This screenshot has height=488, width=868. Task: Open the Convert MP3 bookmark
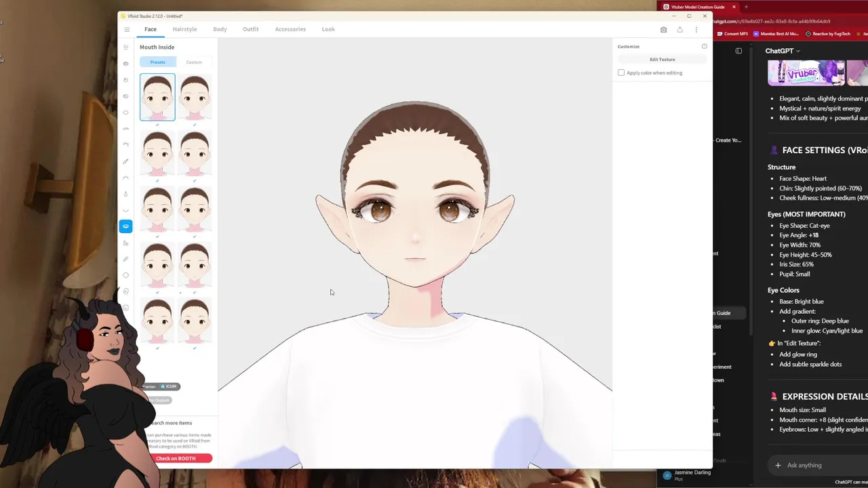click(732, 34)
